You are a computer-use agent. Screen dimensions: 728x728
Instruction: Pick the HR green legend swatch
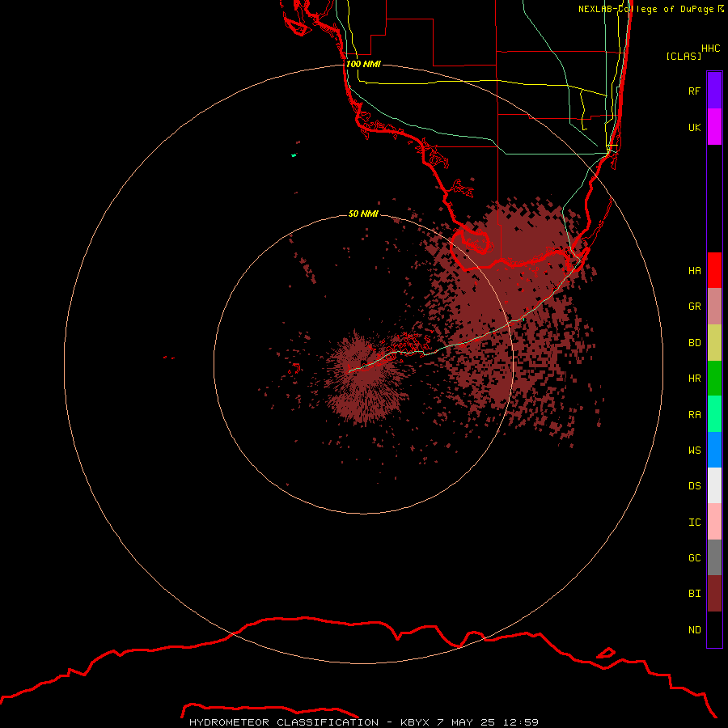[x=714, y=378]
